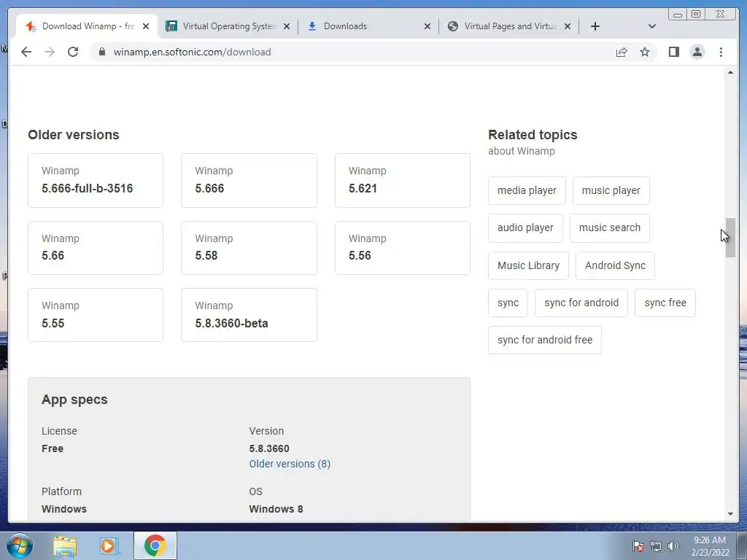Click the OS value 'Windows 8'
747x560 pixels.
[276, 509]
